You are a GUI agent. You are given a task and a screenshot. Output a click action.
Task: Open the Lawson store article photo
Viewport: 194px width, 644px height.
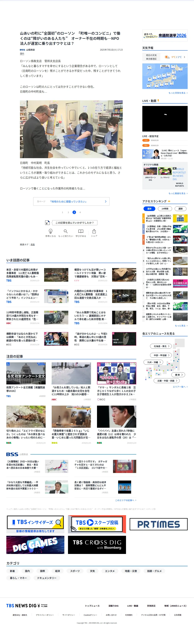click(71, 129)
